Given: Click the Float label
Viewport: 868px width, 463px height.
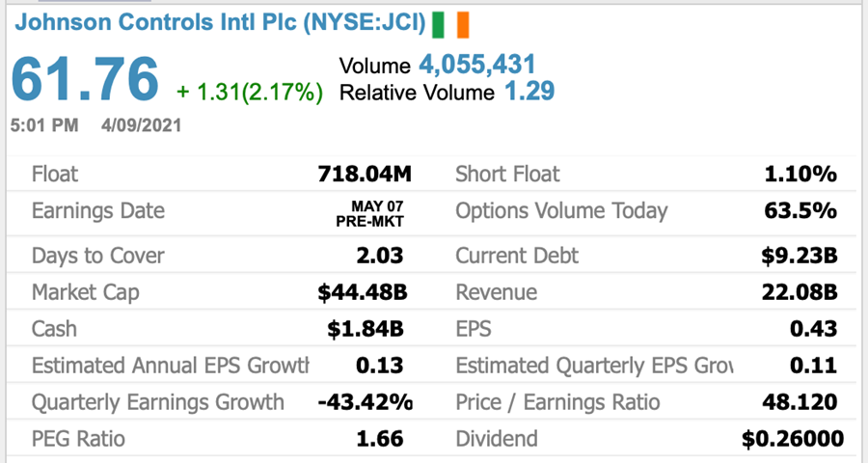Looking at the screenshot, I should (x=55, y=174).
